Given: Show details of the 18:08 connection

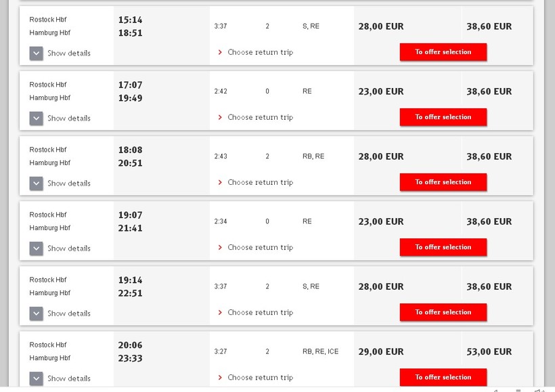Looking at the screenshot, I should [68, 183].
